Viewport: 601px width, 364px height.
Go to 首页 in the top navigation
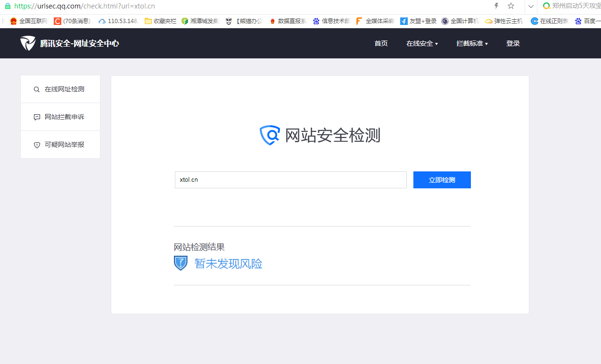(381, 43)
